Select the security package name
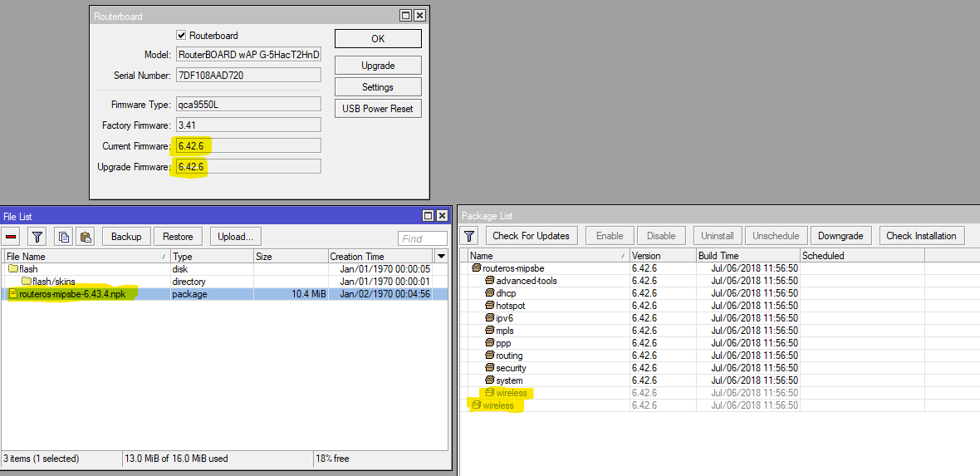Image resolution: width=980 pixels, height=476 pixels. (512, 368)
